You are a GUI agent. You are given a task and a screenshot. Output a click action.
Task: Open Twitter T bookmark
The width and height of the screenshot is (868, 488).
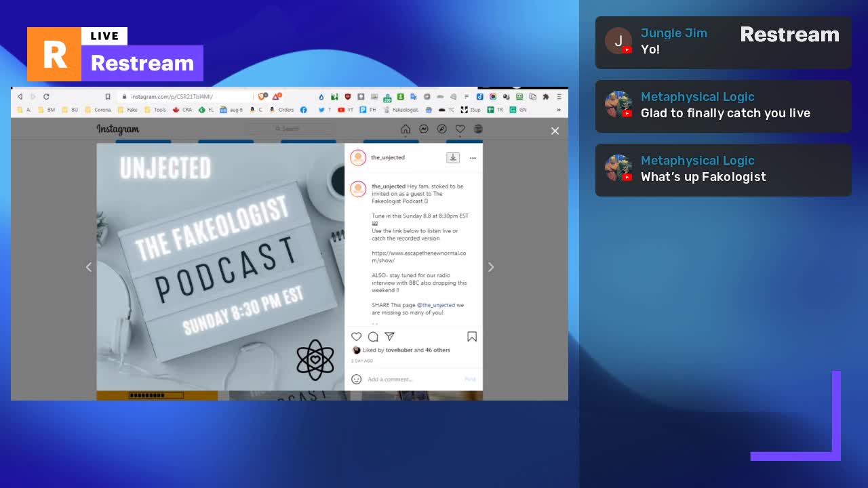click(325, 110)
